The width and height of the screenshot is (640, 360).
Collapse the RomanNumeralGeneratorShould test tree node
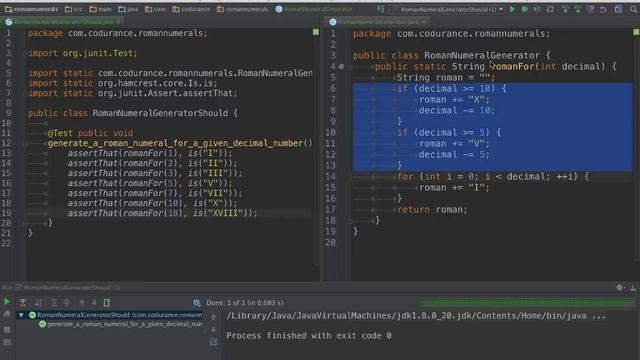tap(21, 315)
